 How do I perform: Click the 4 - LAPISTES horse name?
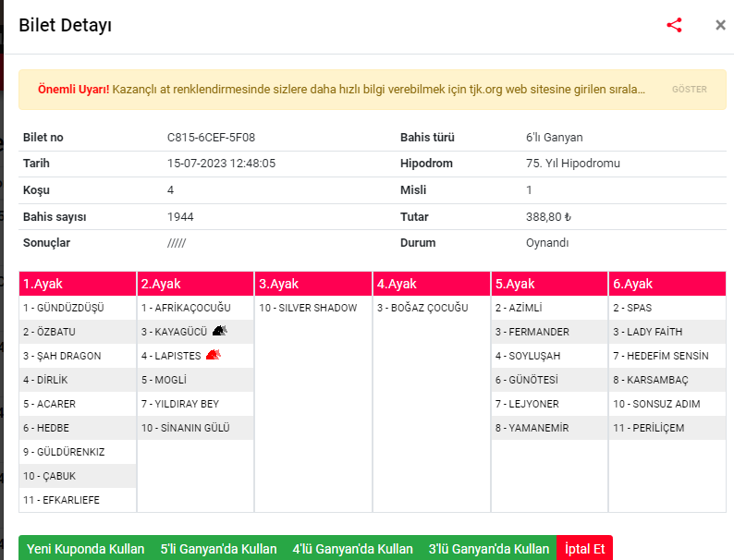(171, 356)
